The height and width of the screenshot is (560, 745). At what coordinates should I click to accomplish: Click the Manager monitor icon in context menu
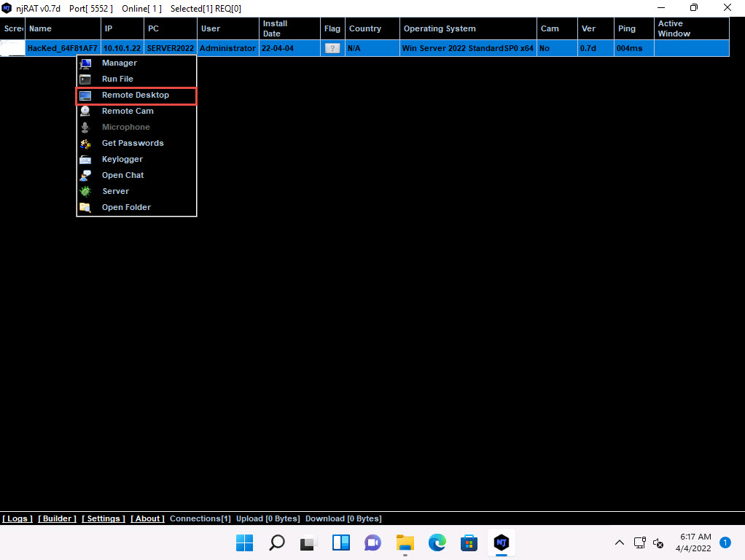coord(85,63)
